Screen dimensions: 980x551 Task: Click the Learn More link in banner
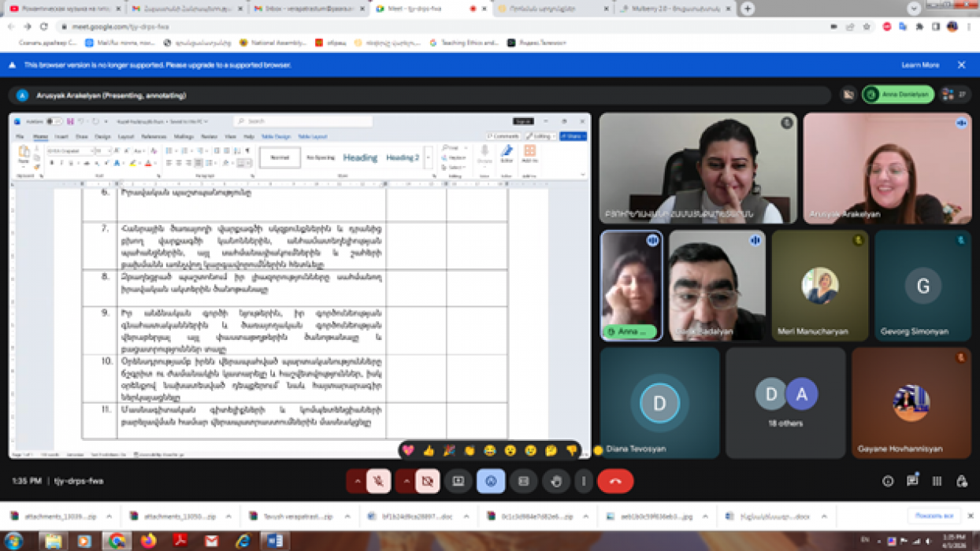(919, 65)
